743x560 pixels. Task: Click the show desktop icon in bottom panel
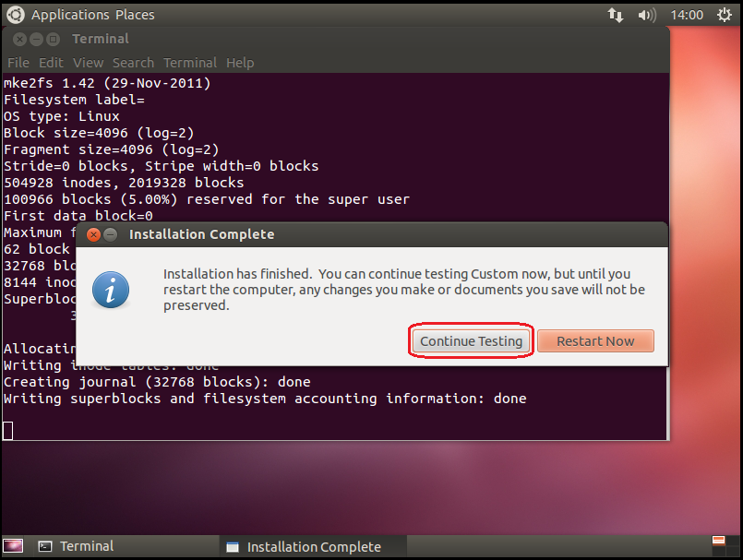[x=14, y=546]
